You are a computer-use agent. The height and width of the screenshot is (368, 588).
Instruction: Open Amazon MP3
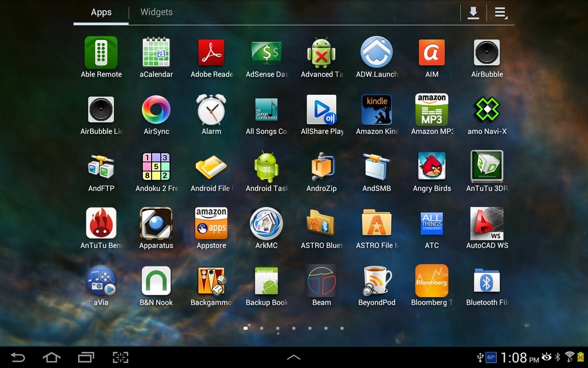432,110
